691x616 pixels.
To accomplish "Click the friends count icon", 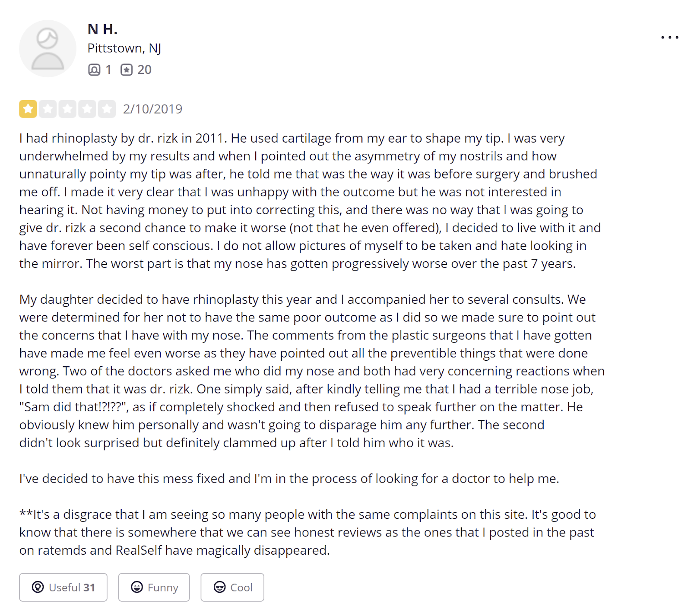I will [x=94, y=70].
